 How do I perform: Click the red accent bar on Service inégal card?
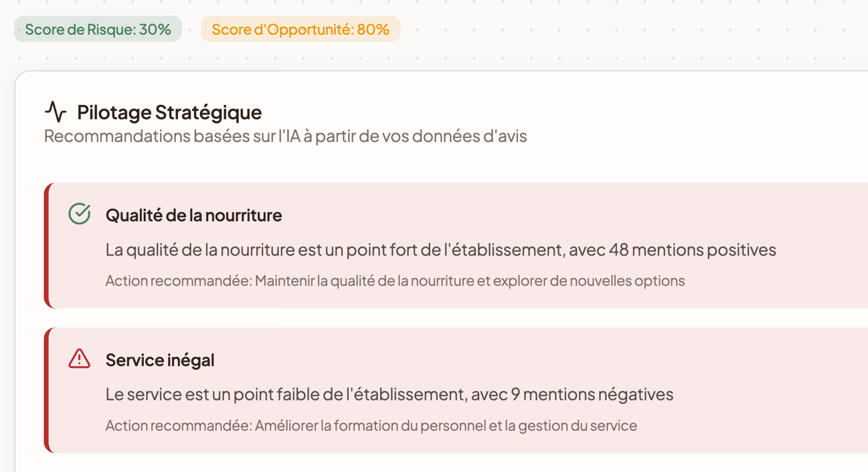(47, 390)
